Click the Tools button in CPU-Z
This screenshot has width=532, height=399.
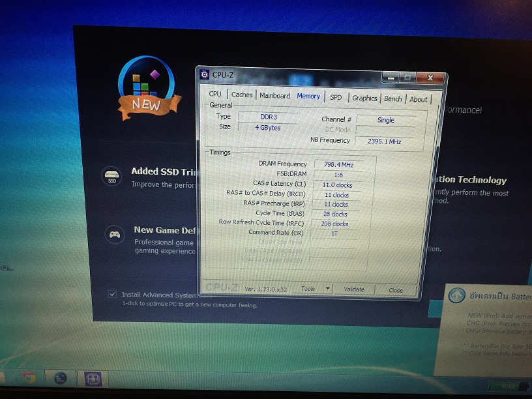[308, 289]
